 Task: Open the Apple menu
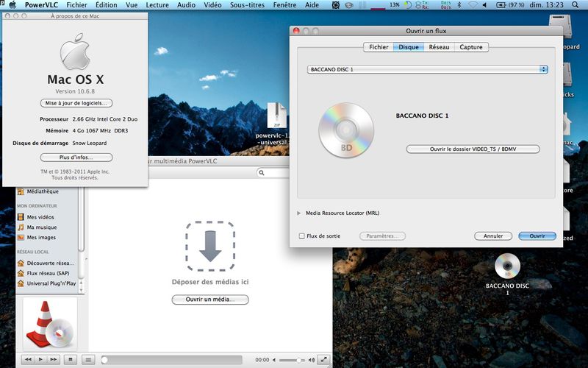pos(12,5)
